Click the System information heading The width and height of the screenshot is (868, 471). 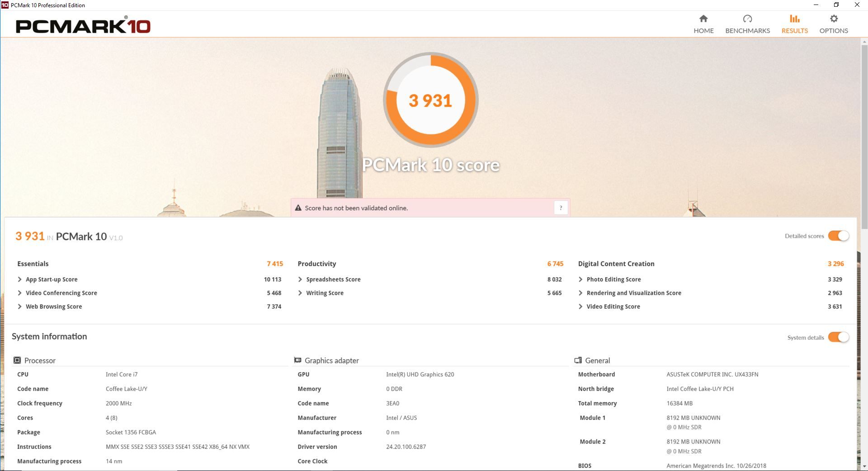click(x=49, y=336)
